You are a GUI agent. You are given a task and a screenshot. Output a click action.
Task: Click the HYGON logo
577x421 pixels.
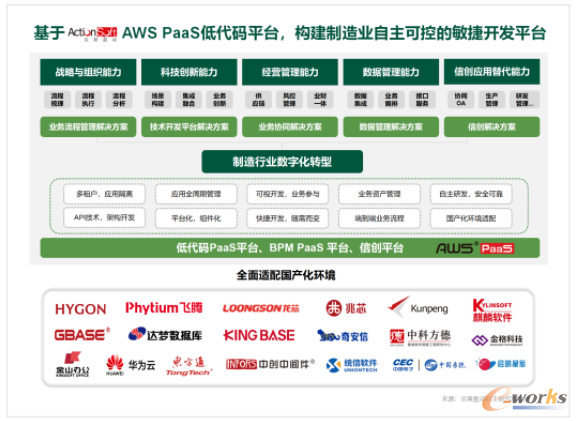[81, 309]
